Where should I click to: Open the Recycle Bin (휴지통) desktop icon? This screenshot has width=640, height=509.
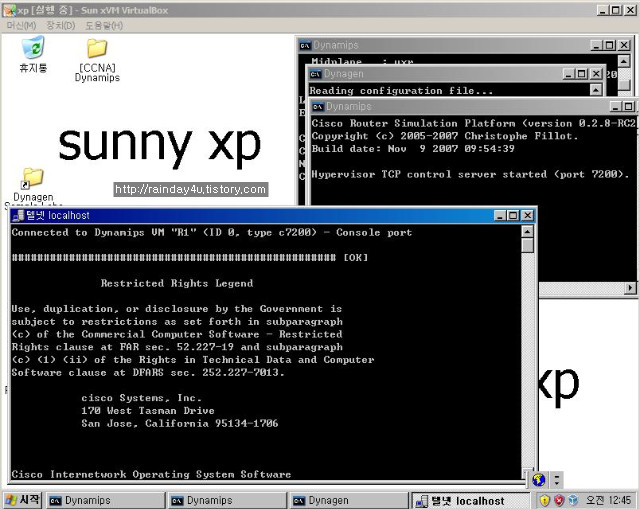coord(33,54)
